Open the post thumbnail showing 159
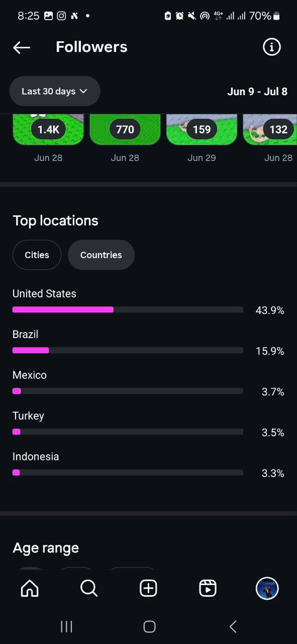 pos(202,130)
